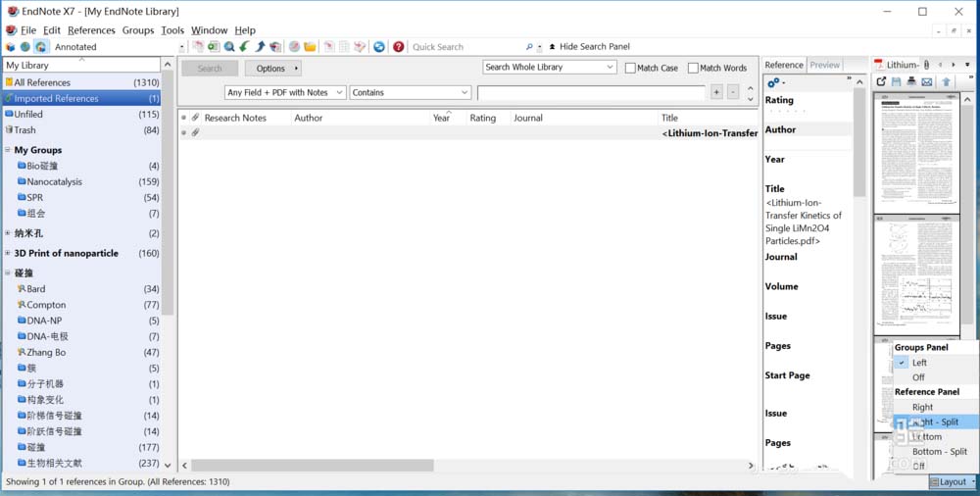Open Any Field + PDF with Notes dropdown
Image resolution: width=980 pixels, height=496 pixels.
285,92
